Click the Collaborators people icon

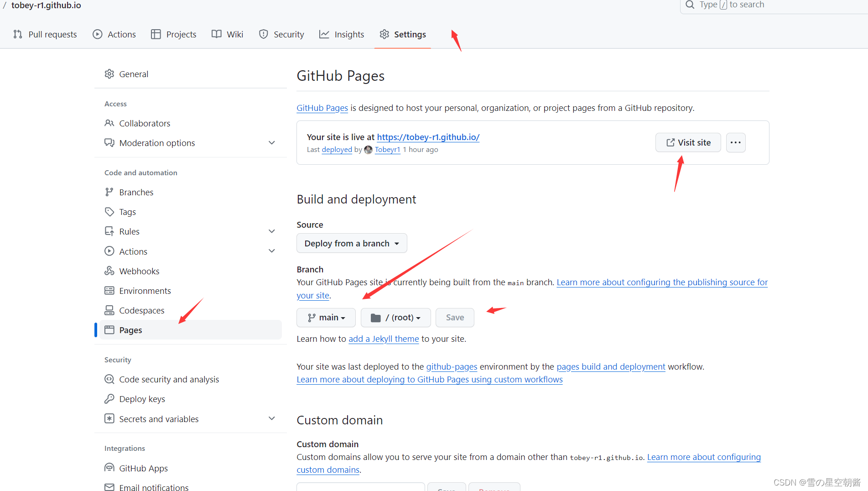[x=109, y=123]
